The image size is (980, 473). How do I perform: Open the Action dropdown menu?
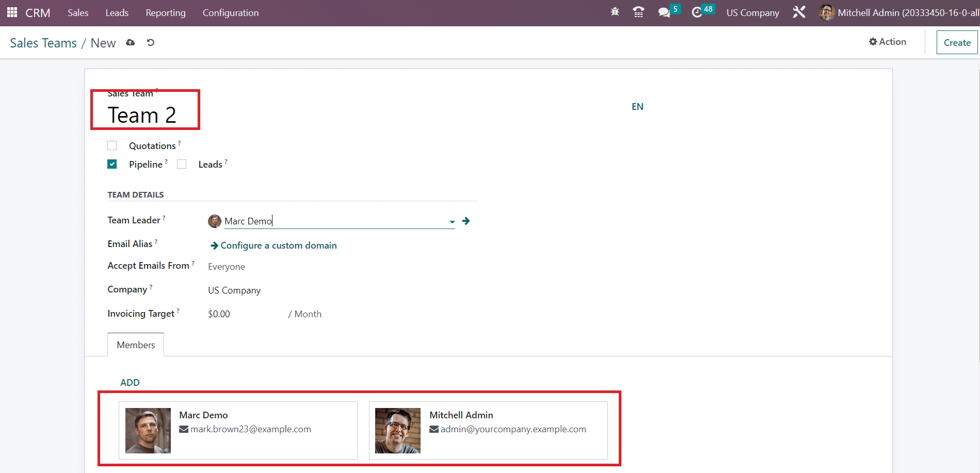click(x=888, y=42)
